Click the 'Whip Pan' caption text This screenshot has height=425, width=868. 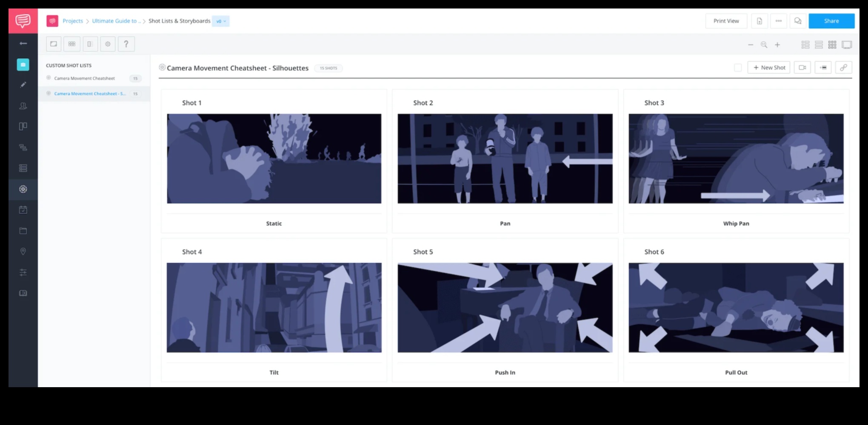(x=736, y=224)
